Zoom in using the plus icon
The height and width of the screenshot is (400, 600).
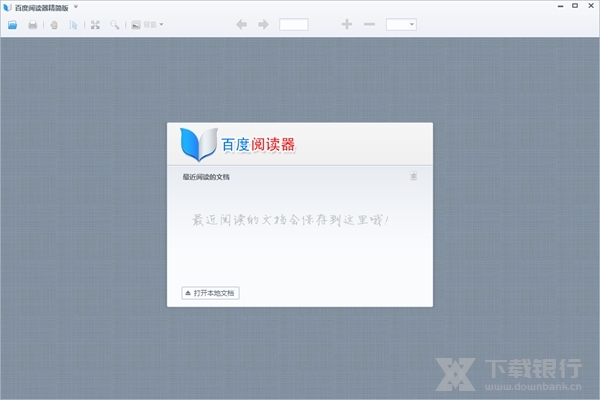tap(347, 24)
